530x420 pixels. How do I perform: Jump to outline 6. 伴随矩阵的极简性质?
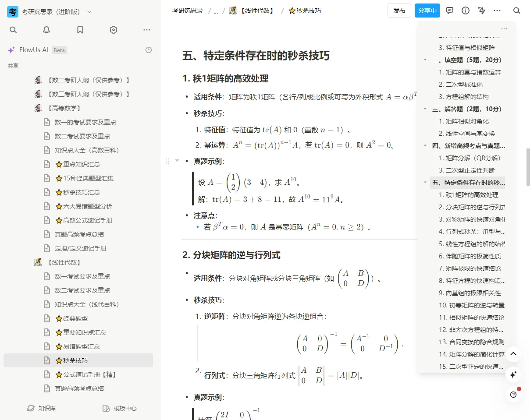[470, 256]
